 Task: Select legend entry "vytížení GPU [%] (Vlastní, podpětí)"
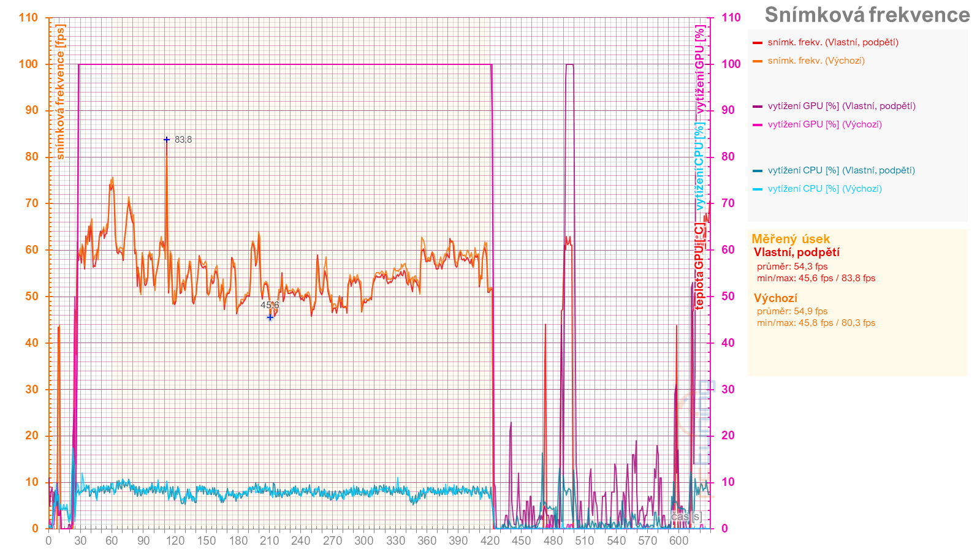(841, 106)
